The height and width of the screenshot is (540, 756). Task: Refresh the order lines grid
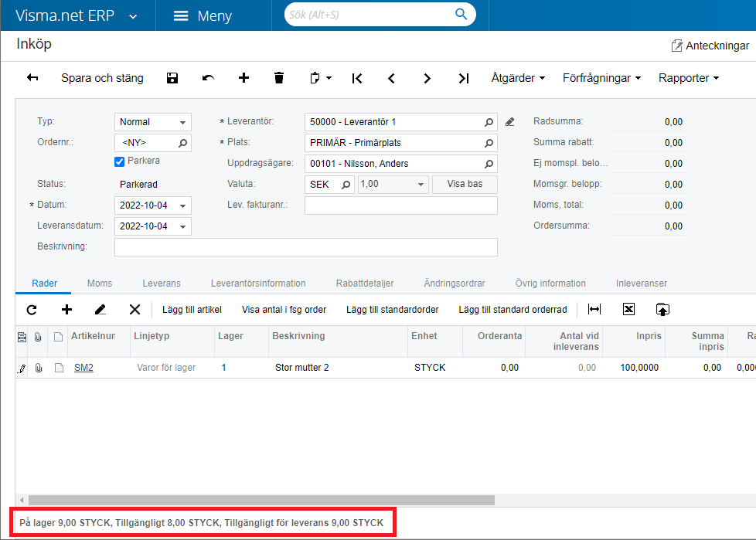32,310
